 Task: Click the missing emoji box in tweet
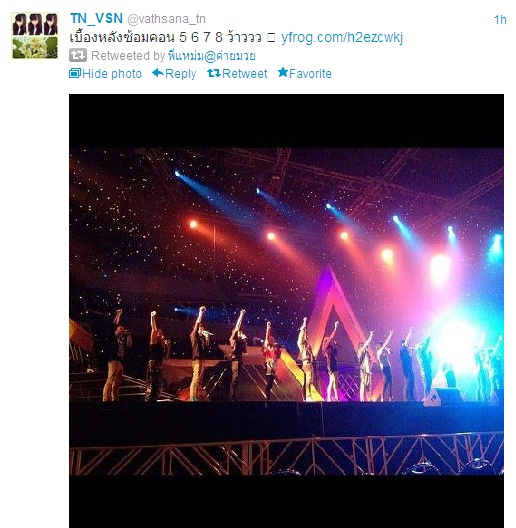click(x=271, y=37)
